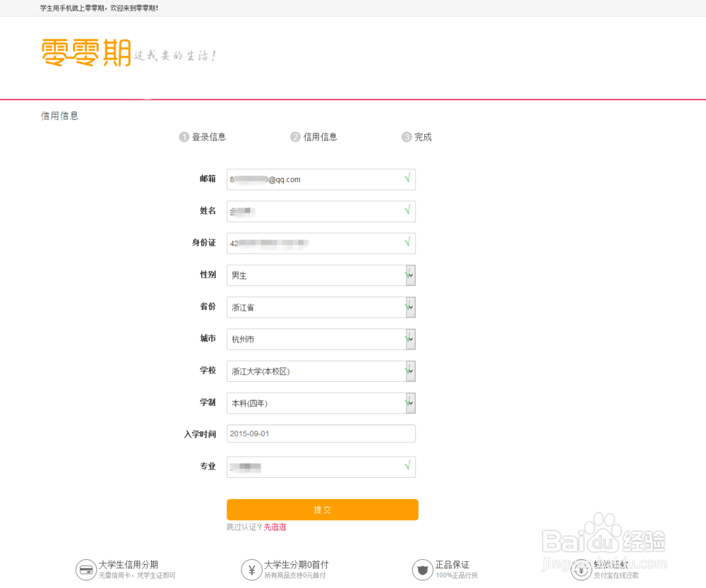Click the green checkmark in the 专业 field
The width and height of the screenshot is (706, 588).
coord(407,466)
